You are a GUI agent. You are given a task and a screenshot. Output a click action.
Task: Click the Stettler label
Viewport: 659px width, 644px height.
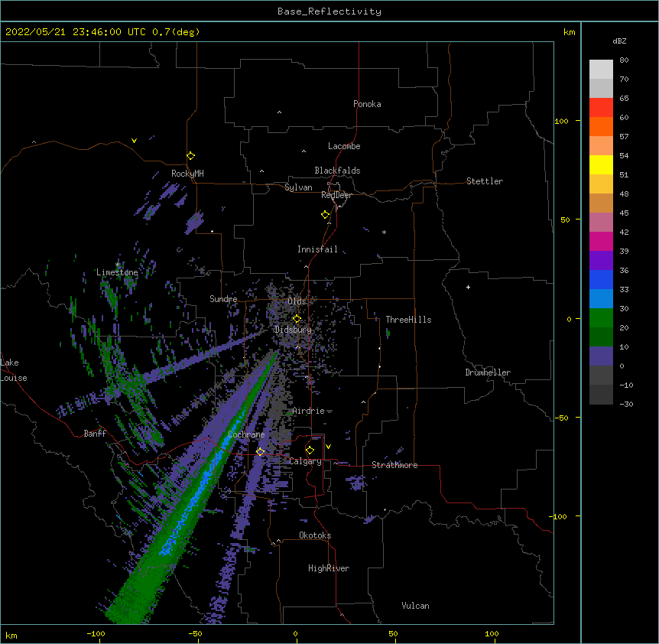pos(485,181)
